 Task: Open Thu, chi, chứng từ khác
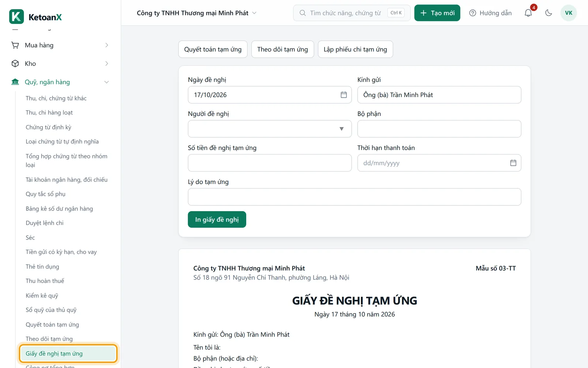(56, 98)
